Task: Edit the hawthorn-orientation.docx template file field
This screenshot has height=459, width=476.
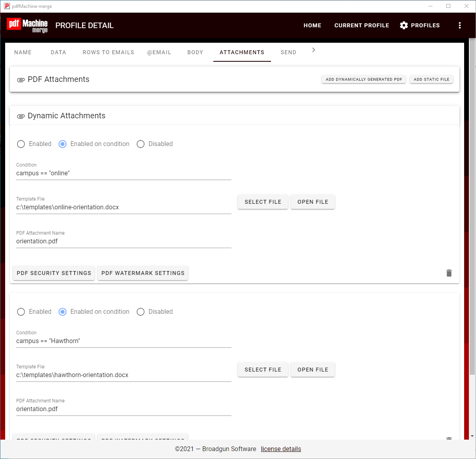Action: [x=124, y=375]
